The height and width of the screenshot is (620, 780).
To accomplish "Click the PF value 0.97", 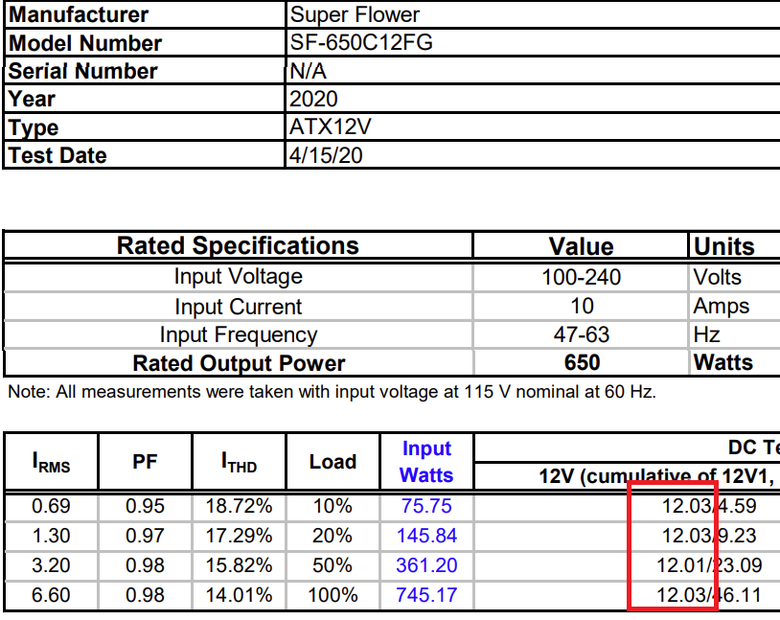I will 145,536.
